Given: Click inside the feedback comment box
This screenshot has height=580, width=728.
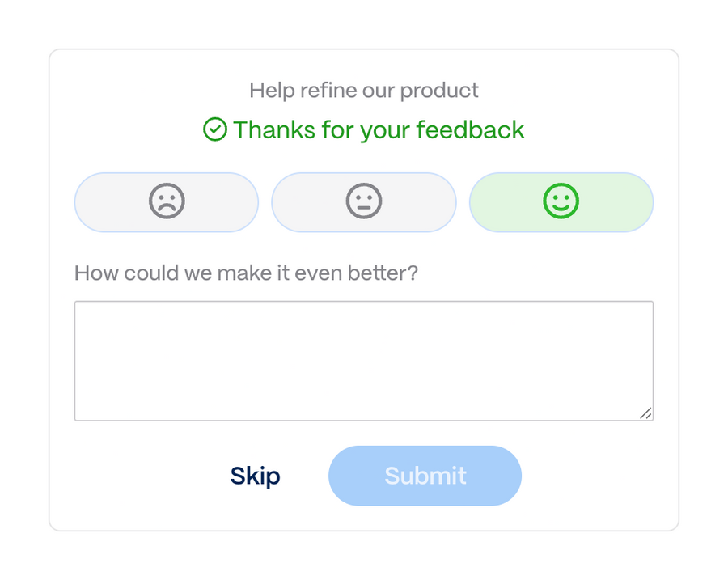Looking at the screenshot, I should tap(364, 360).
